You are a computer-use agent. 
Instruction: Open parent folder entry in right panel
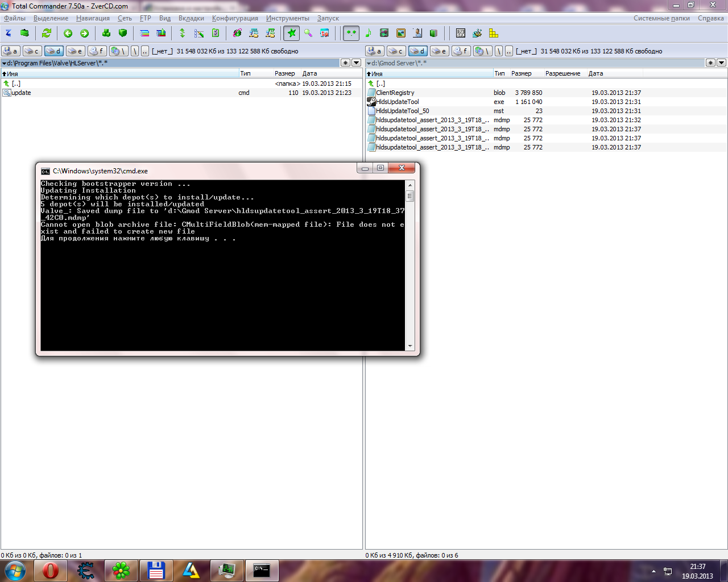click(x=546, y=84)
